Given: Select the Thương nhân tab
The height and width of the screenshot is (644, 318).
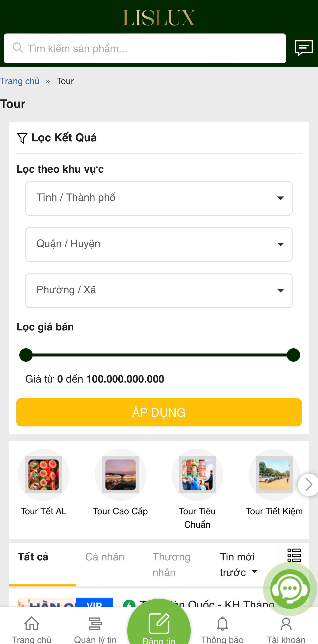Looking at the screenshot, I should (171, 565).
